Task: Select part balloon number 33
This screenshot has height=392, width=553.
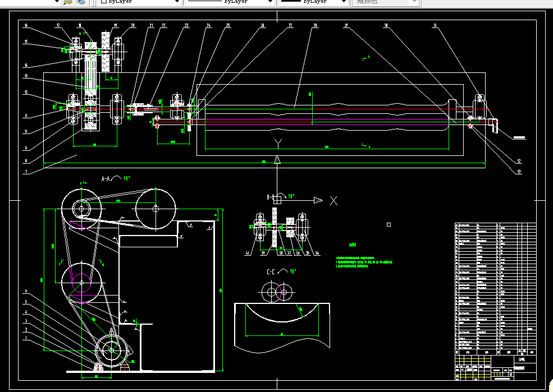Action: (519, 172)
